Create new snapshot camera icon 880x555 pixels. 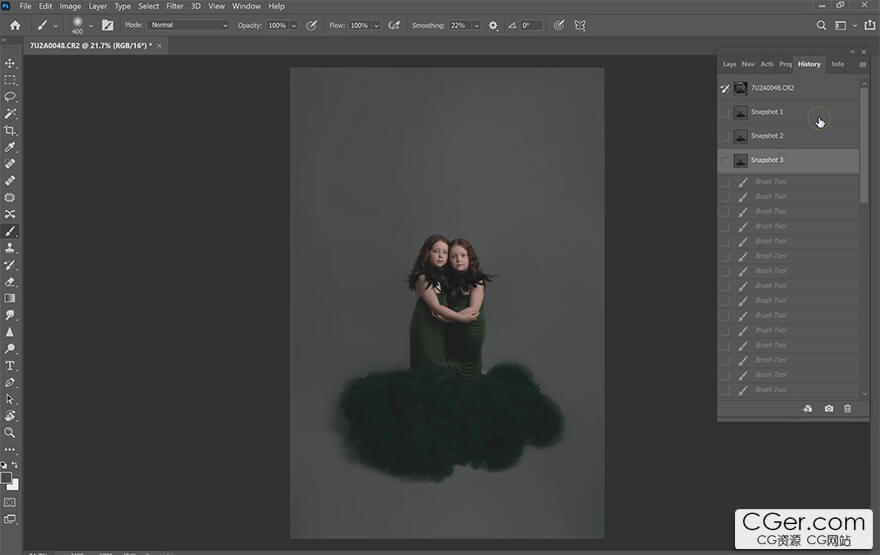(828, 409)
